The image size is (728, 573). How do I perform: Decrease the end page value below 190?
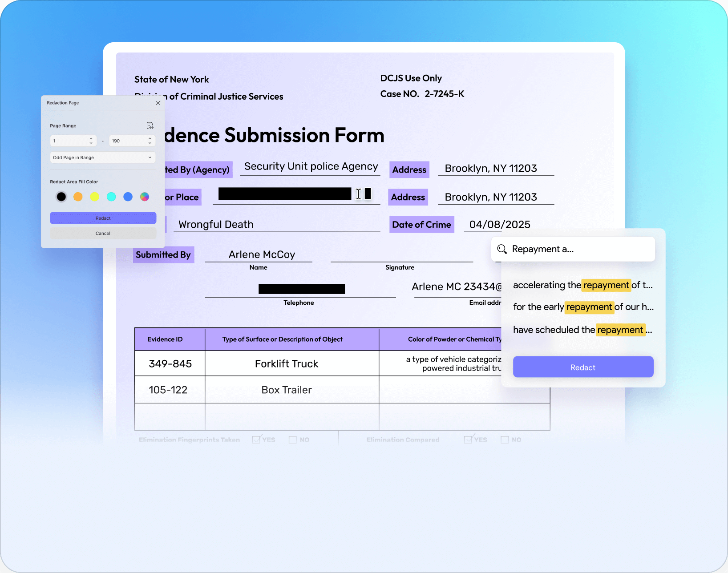(150, 143)
